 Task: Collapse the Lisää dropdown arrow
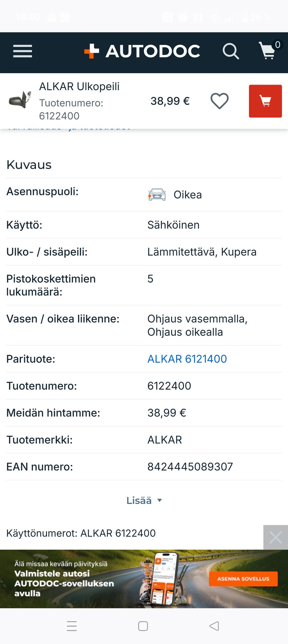click(160, 501)
